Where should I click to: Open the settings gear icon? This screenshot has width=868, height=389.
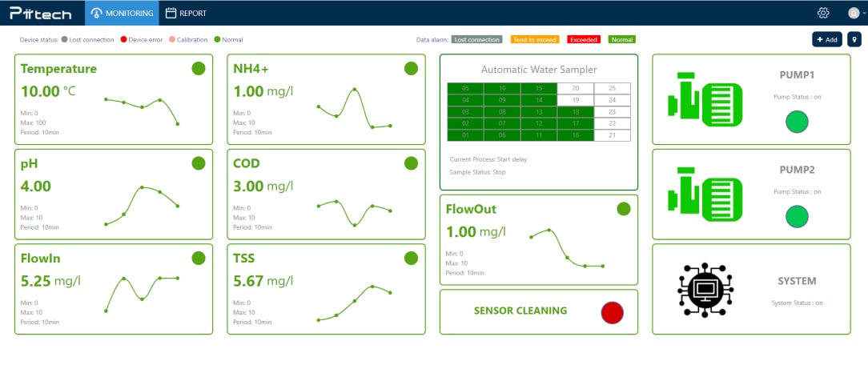click(823, 13)
